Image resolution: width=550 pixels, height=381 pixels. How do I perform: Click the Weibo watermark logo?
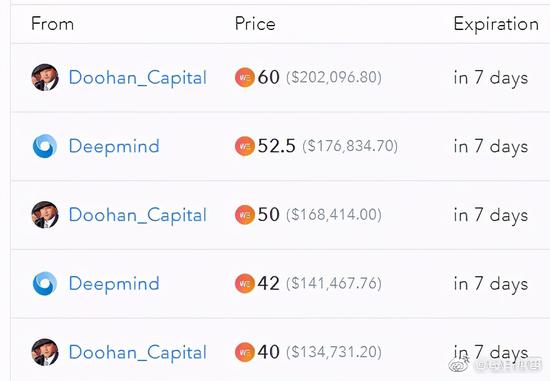pos(460,365)
